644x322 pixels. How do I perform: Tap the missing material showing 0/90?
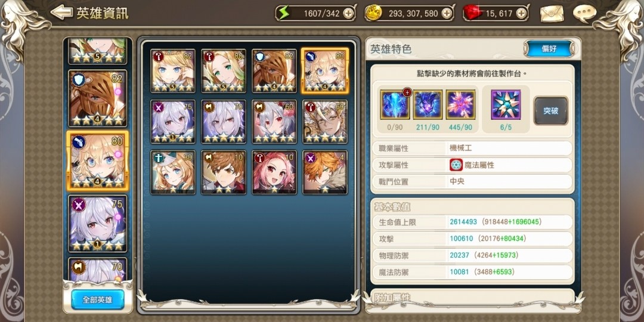pos(395,105)
